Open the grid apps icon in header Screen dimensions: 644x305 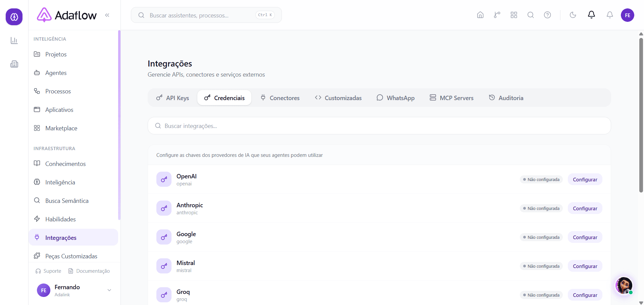coord(514,15)
